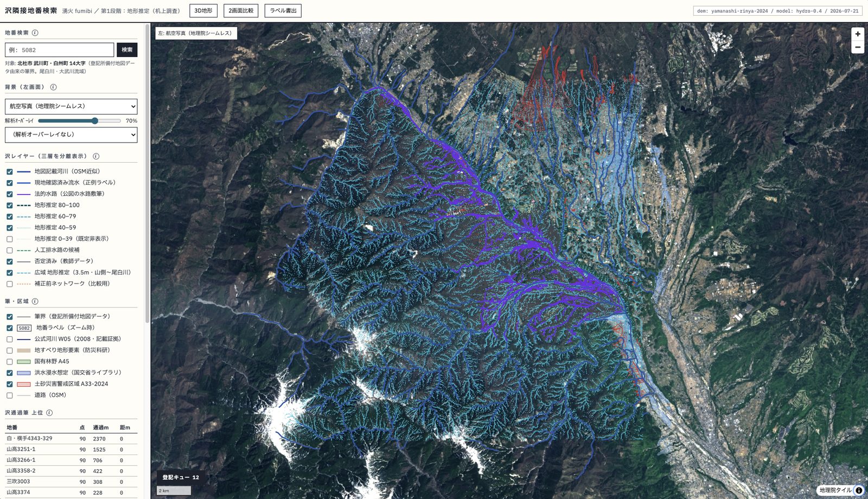The image size is (868, 499).
Task: Enable the 国有林野 A45 checkbox
Action: pyautogui.click(x=10, y=361)
